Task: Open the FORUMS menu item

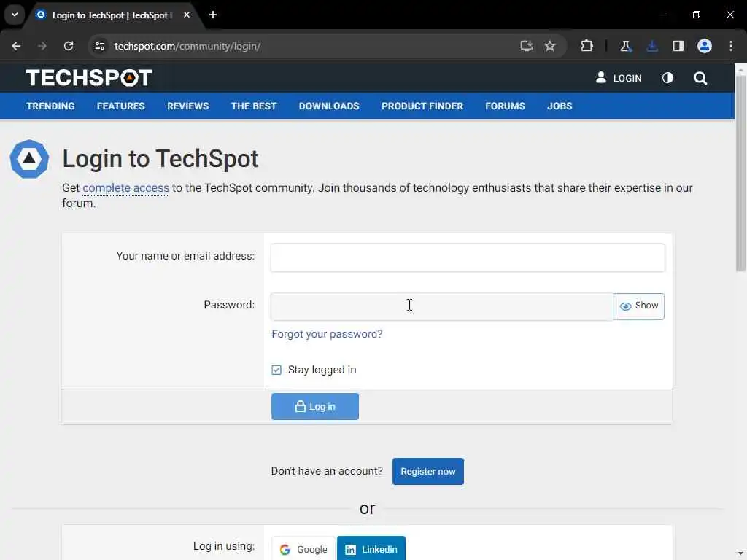Action: coord(505,106)
